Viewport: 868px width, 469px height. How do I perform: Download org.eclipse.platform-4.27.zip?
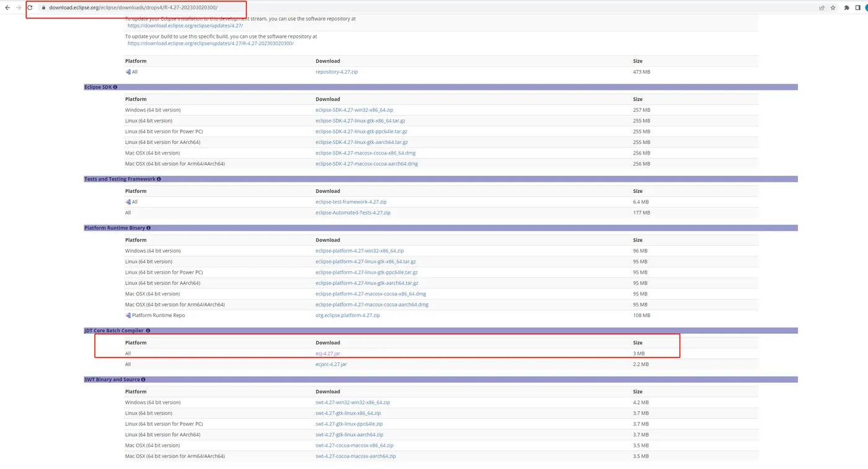tap(348, 316)
